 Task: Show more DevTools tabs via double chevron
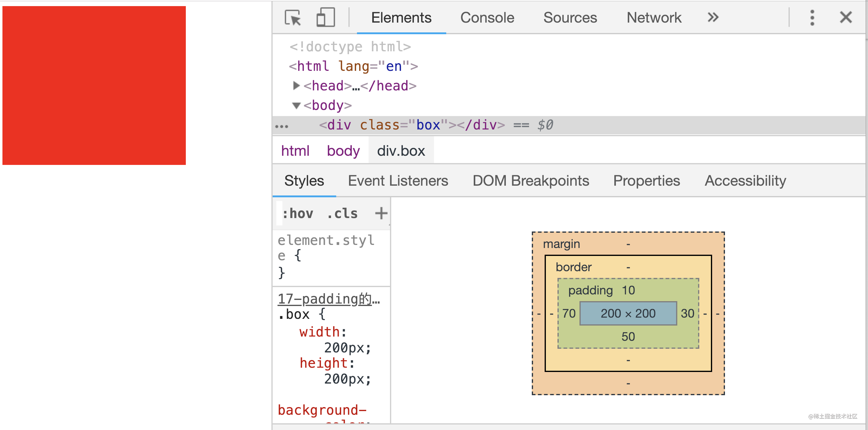click(713, 17)
